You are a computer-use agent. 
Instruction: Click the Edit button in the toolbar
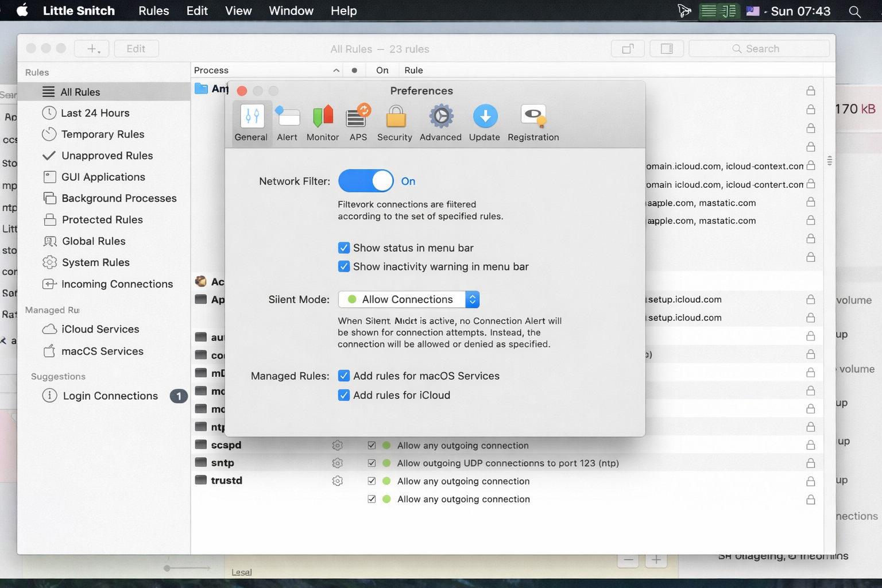tap(136, 49)
